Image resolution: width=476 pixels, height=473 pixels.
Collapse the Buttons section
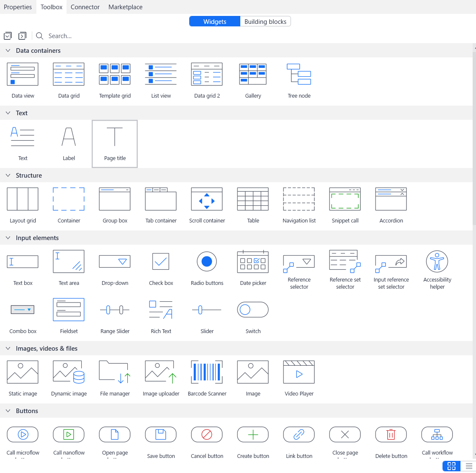[8, 411]
